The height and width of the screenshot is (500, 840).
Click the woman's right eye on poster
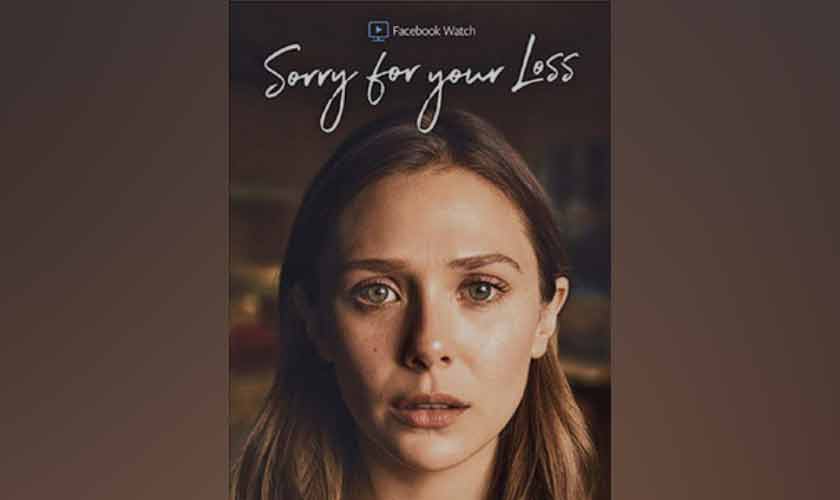coord(378,293)
